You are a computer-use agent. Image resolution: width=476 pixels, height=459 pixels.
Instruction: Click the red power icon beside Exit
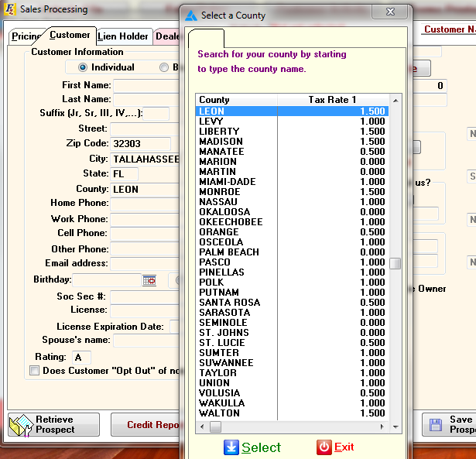pos(324,447)
